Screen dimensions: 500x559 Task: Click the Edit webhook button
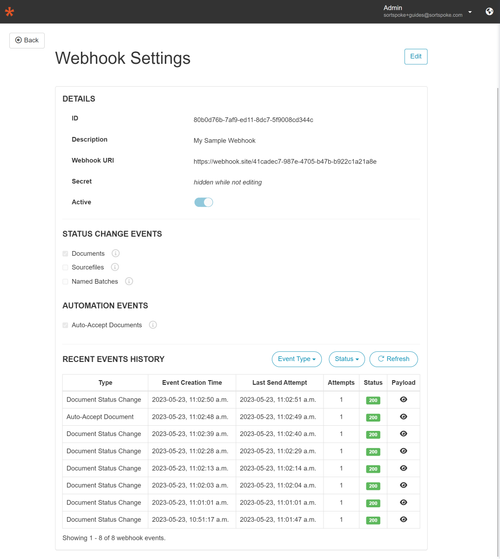pos(416,56)
